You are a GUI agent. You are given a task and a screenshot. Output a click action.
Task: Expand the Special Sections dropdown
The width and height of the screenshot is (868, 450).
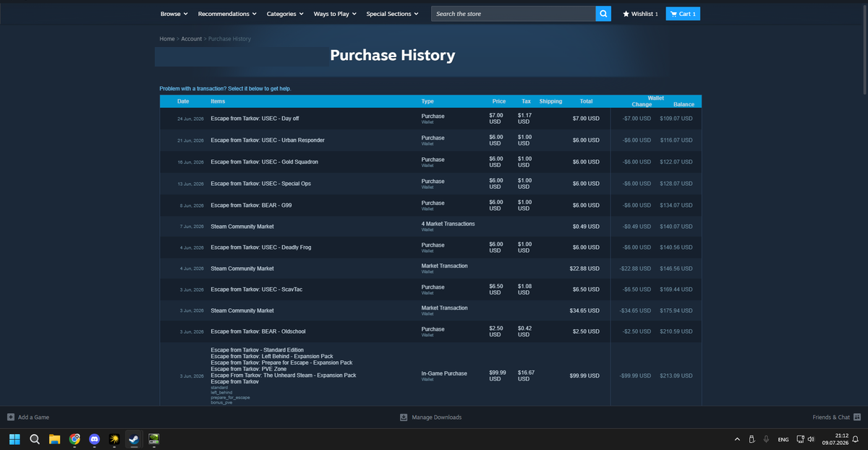392,14
